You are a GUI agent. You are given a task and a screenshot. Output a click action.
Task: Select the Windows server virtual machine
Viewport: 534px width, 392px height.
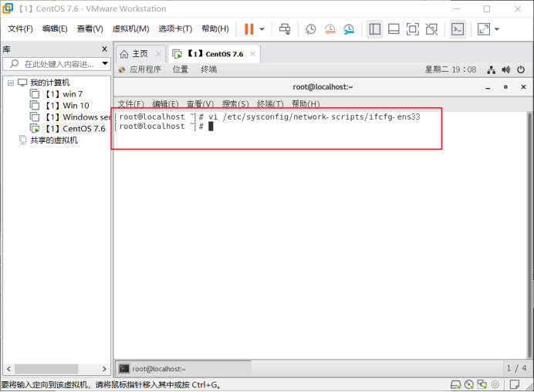click(x=70, y=117)
